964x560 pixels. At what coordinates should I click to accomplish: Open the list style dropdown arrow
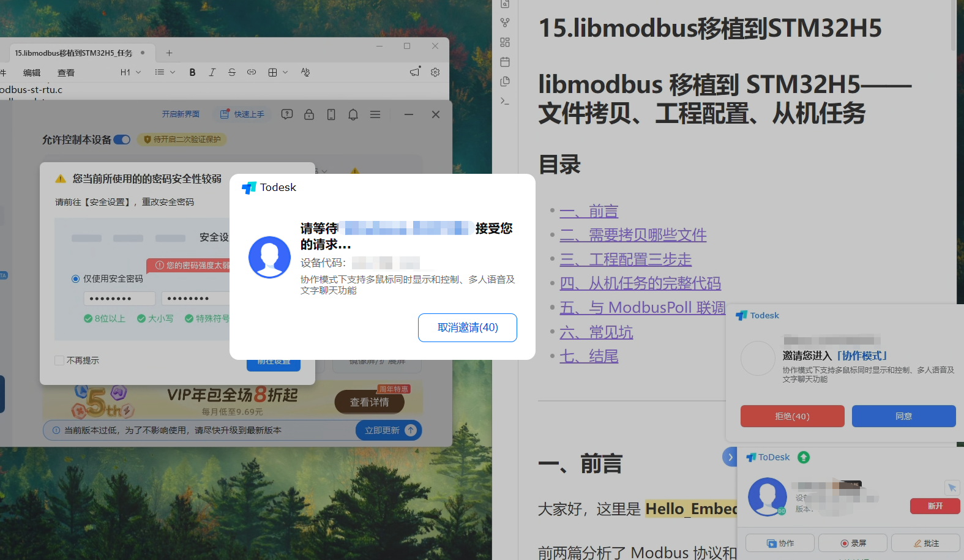173,72
